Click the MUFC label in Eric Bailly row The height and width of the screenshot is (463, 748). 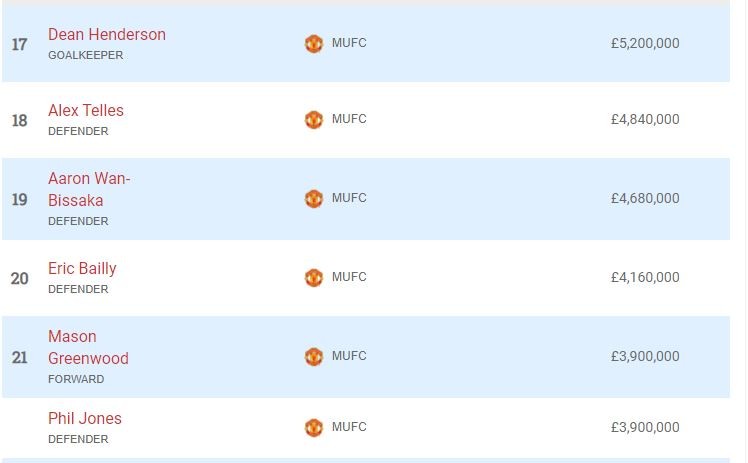[349, 277]
